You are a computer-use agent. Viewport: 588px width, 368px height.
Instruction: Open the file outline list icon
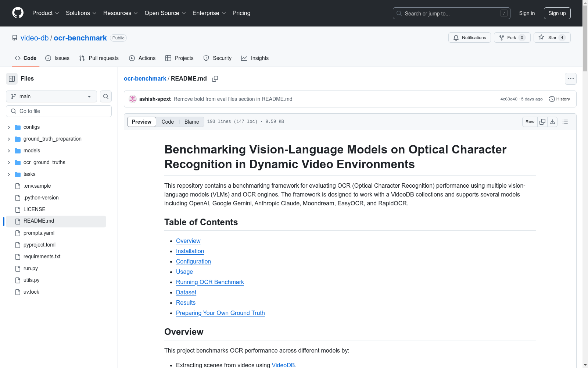click(x=565, y=121)
